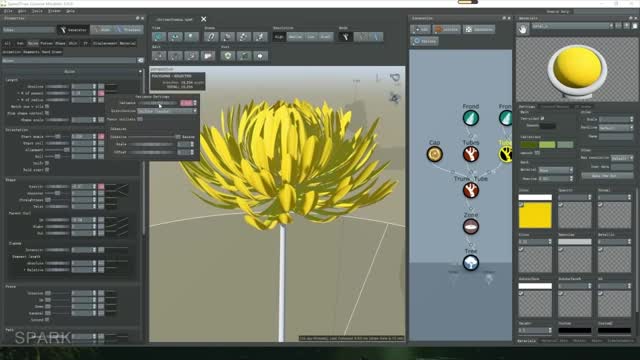The height and width of the screenshot is (360, 640).
Task: Click stepper on Variance value field
Action: tap(195, 103)
